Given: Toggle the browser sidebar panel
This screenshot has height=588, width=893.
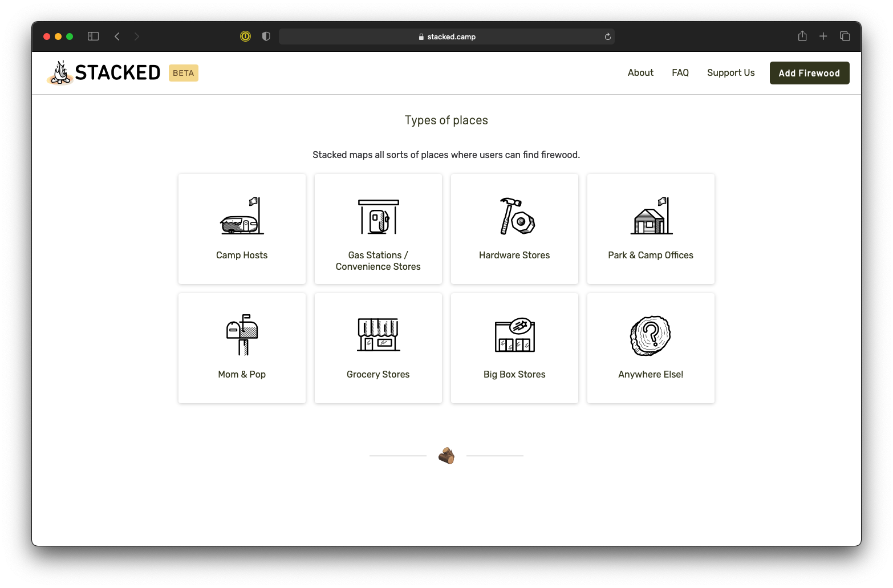Looking at the screenshot, I should point(93,36).
